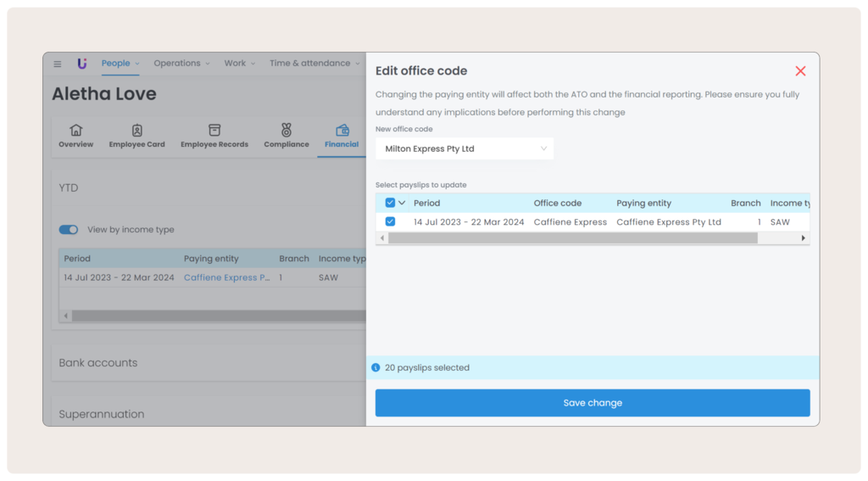Open the New office code dropdown
The width and height of the screenshot is (868, 481).
click(x=465, y=149)
